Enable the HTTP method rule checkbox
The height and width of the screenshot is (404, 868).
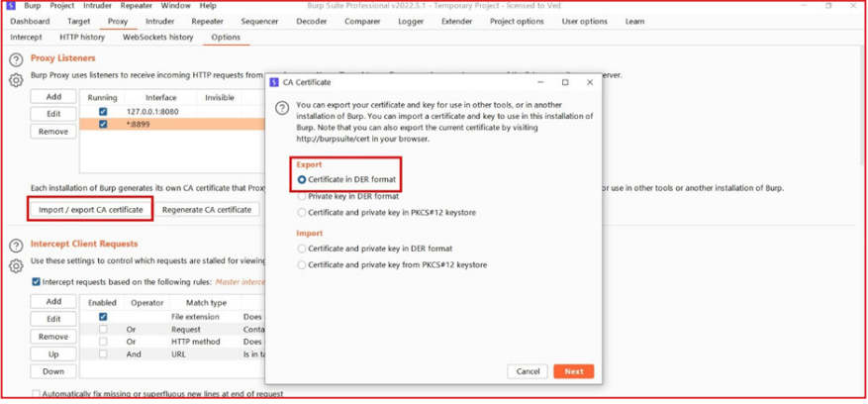(x=102, y=342)
